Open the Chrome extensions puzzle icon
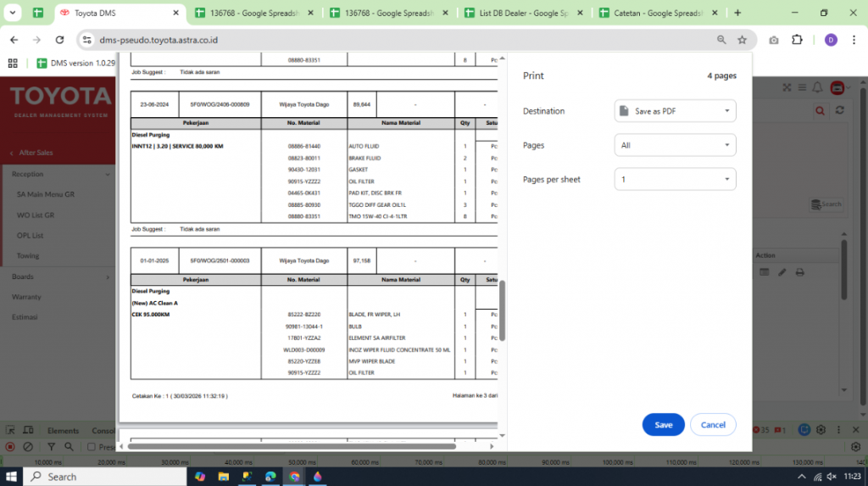 coord(797,40)
